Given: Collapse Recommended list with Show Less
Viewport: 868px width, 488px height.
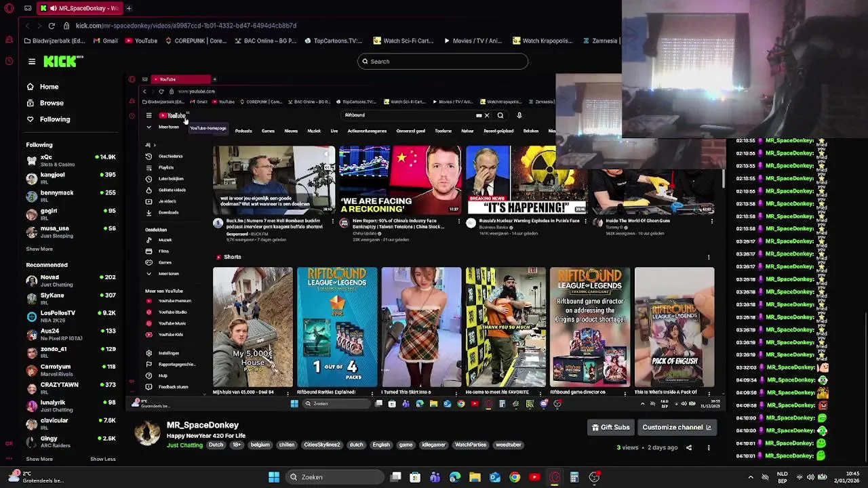Looking at the screenshot, I should [103, 459].
